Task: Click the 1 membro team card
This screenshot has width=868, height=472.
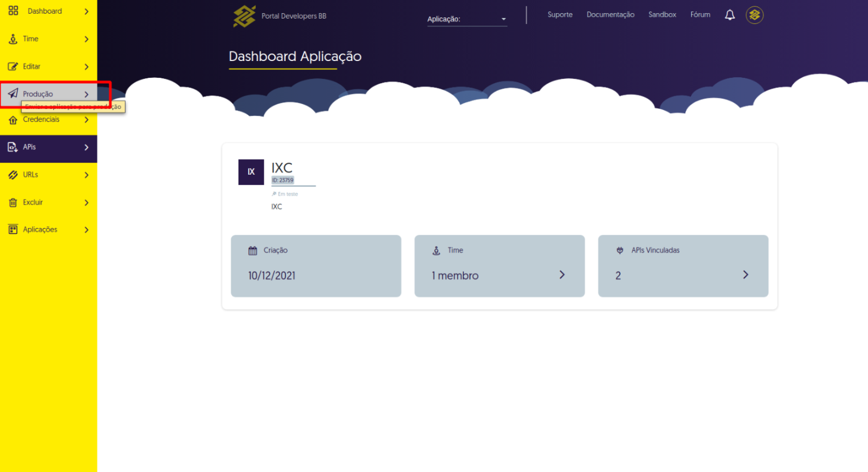Action: click(499, 266)
